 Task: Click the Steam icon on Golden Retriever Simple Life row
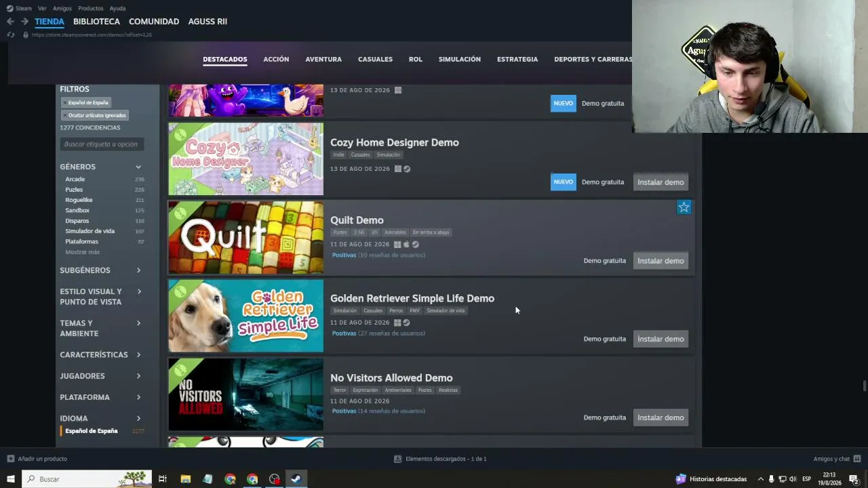tap(406, 323)
